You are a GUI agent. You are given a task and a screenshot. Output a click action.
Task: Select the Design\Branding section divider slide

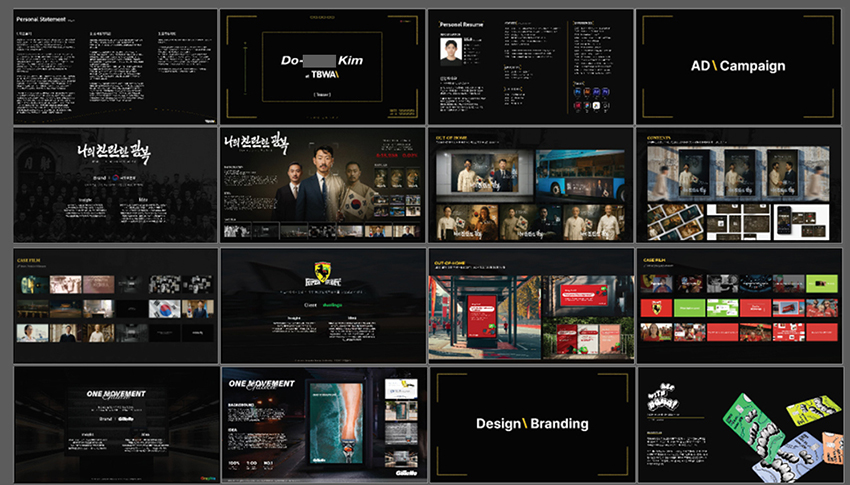530,422
